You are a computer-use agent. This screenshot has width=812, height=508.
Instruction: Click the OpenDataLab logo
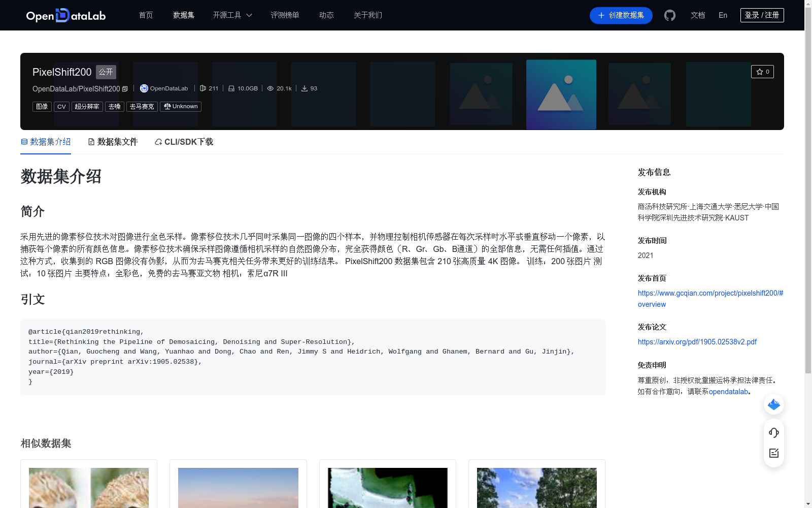(66, 15)
